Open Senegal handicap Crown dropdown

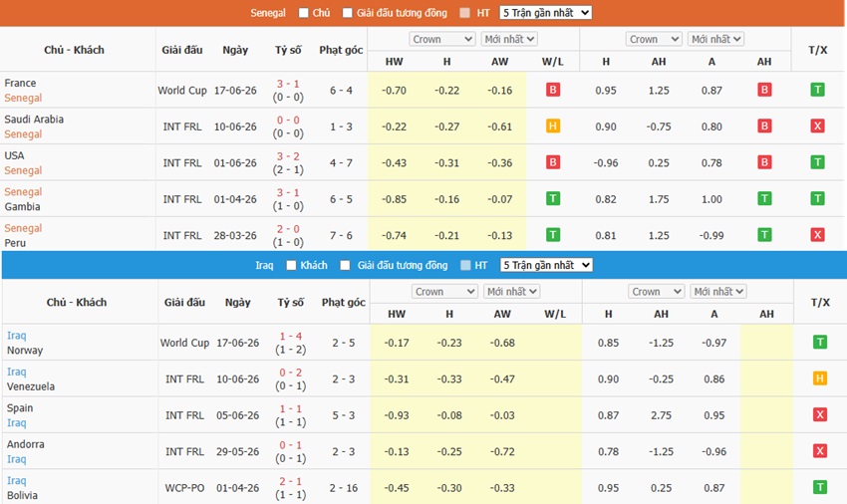pos(654,39)
